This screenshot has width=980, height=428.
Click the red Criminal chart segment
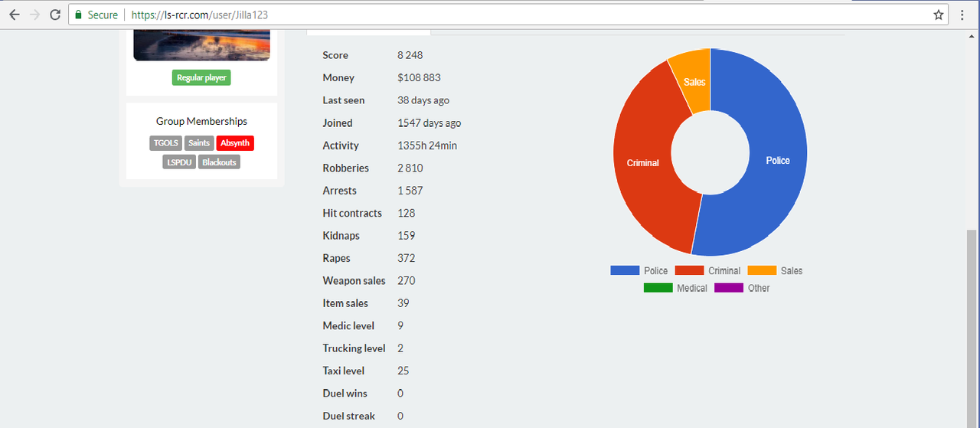[x=645, y=165]
